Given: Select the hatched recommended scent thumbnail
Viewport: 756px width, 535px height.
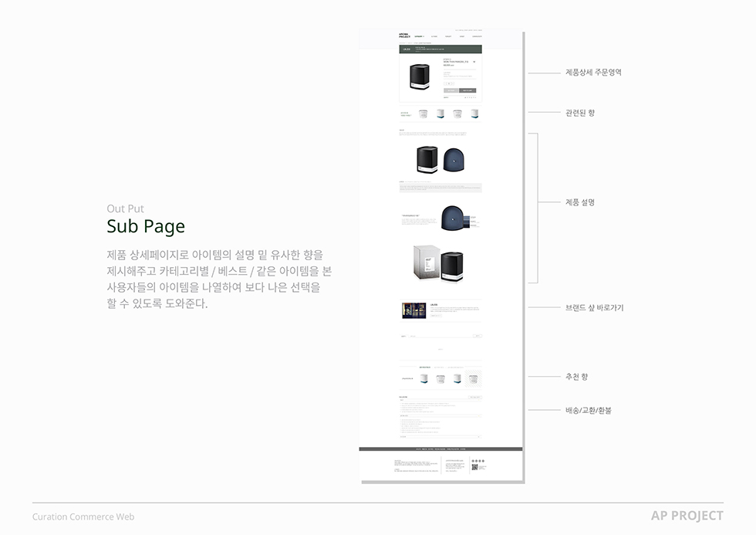Looking at the screenshot, I should 474,378.
